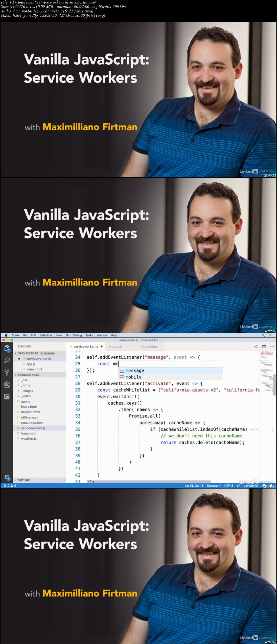Open offline.json file

coord(39,417)
